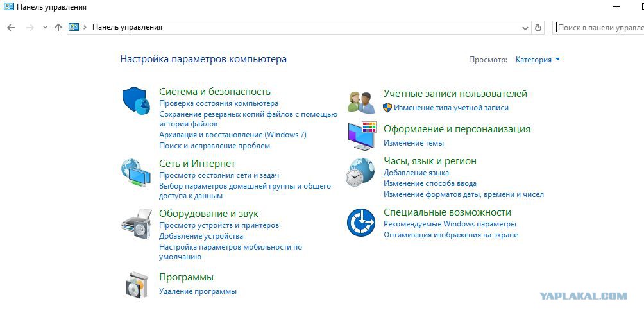This screenshot has height=315, width=644.
Task: Open Проверка состояния компьютера
Action: point(219,103)
